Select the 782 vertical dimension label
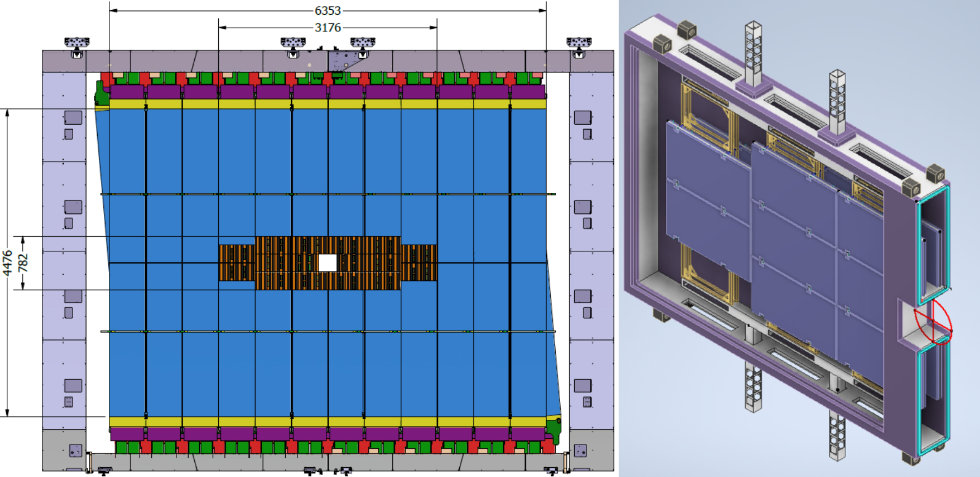 point(23,262)
